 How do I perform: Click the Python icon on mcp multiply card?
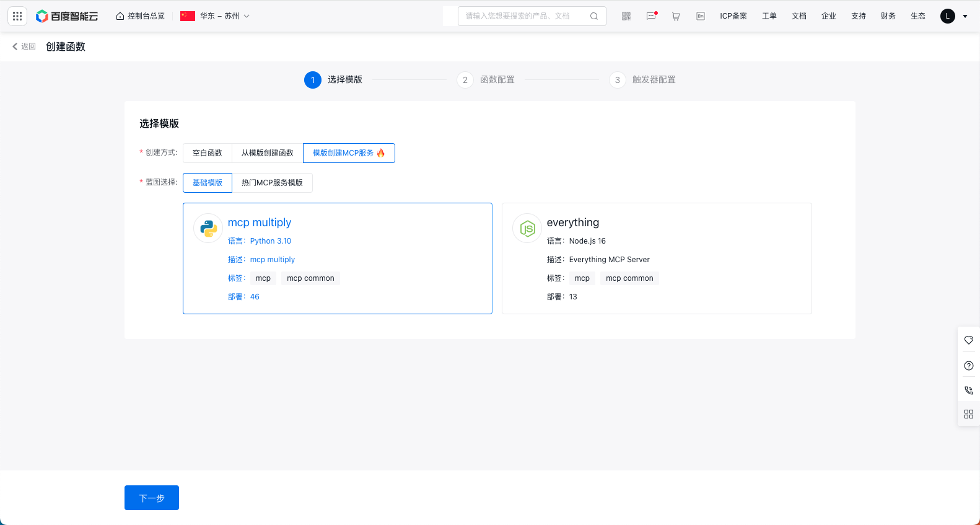tap(209, 229)
